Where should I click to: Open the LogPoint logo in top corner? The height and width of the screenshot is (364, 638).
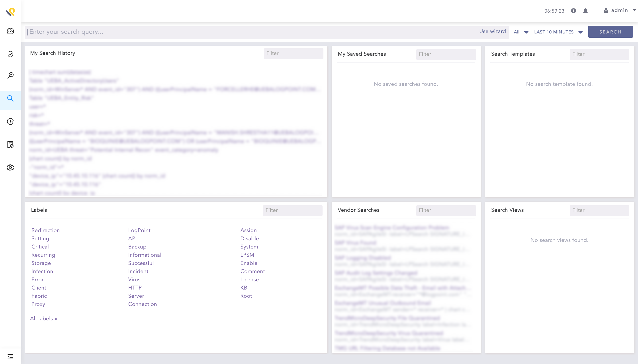(x=10, y=11)
